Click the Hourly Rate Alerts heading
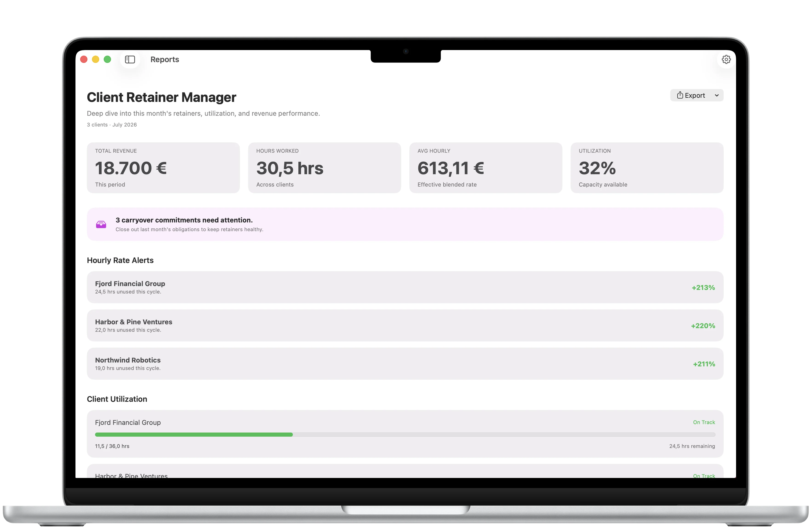The image size is (812, 528). tap(120, 260)
